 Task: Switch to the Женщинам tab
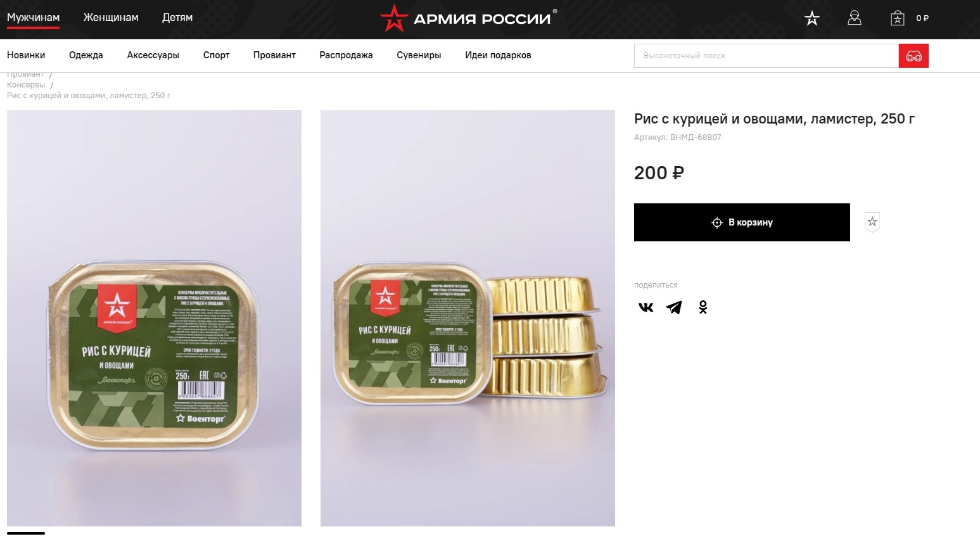pyautogui.click(x=111, y=18)
